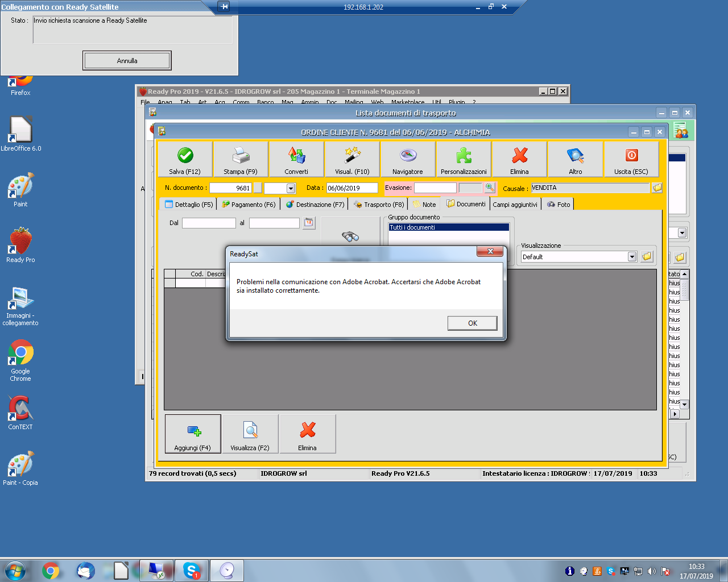Switch to the Campi aggiuntivi tab

[x=515, y=205]
